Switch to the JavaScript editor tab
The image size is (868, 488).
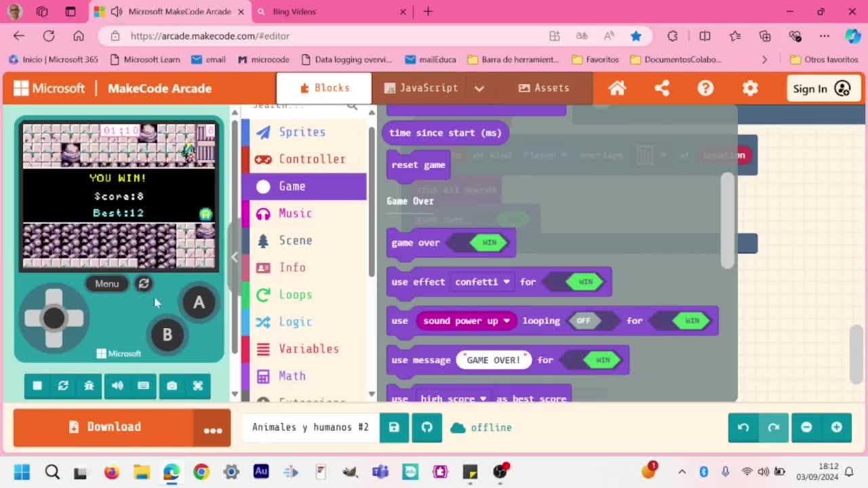(x=420, y=88)
